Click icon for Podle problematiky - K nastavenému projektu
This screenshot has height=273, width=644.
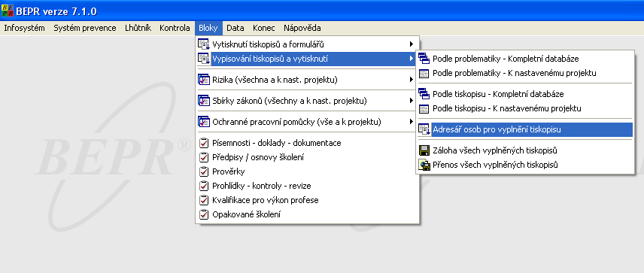point(424,74)
